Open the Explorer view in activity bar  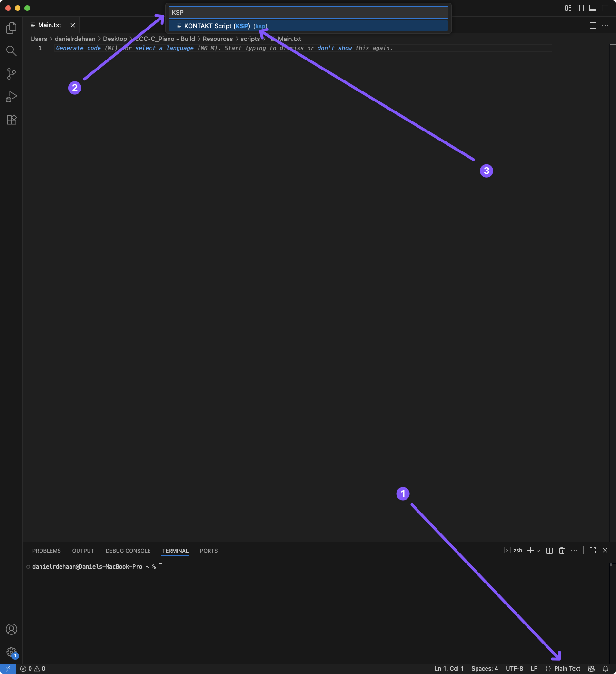(x=11, y=29)
